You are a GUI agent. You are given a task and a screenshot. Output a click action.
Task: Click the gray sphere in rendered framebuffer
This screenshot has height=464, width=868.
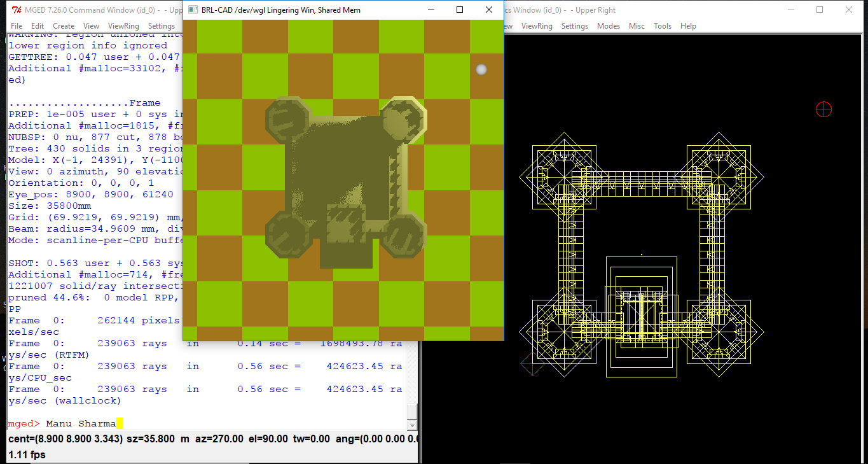point(481,69)
